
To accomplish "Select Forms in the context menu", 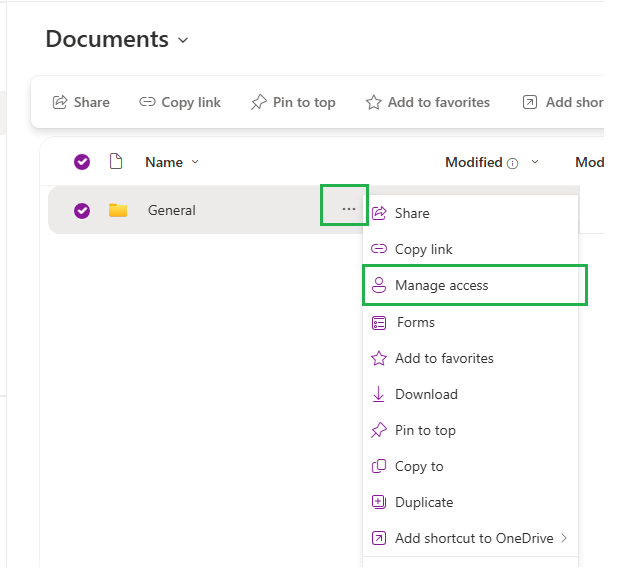I will [x=471, y=323].
